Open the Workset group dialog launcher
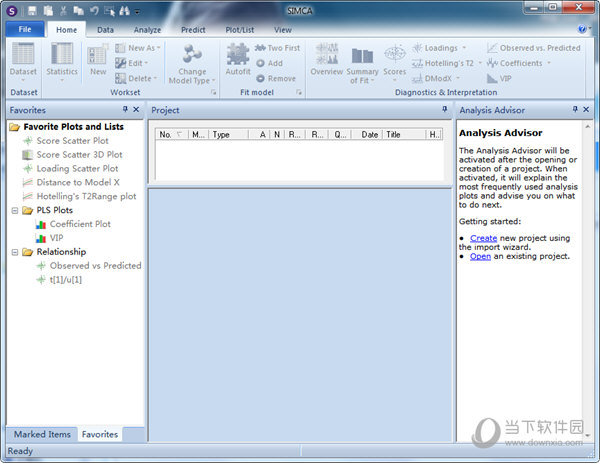Image resolution: width=600 pixels, height=463 pixels. [214, 92]
